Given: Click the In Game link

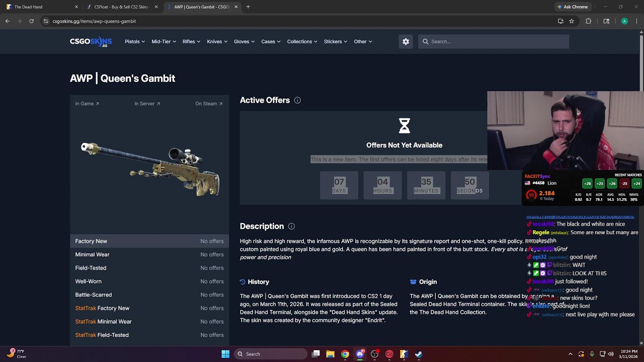Looking at the screenshot, I should click(87, 104).
